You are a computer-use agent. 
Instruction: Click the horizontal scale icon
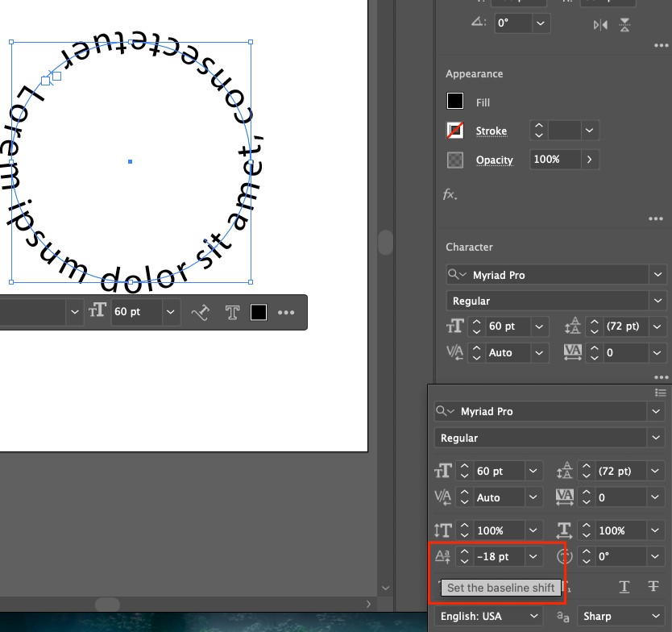click(564, 530)
